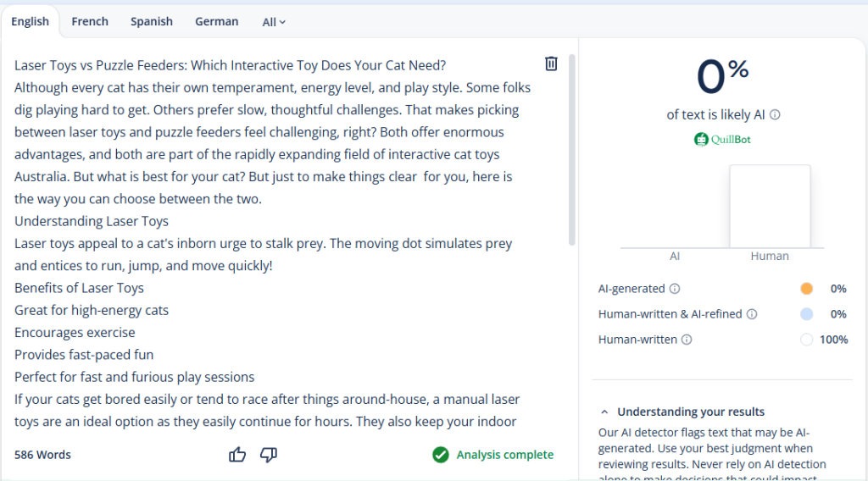Click the blue AI-refined color dot
The height and width of the screenshot is (481, 868).
pos(806,314)
